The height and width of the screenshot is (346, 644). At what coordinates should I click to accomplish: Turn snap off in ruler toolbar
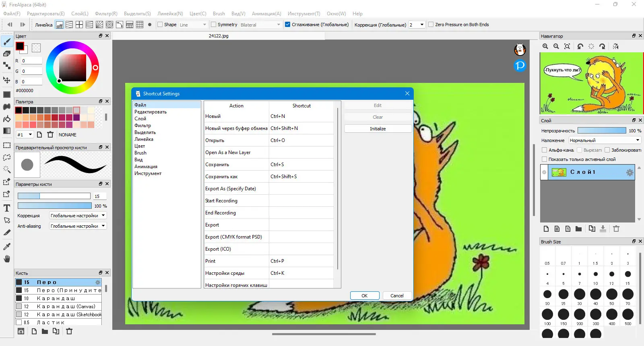(59, 25)
